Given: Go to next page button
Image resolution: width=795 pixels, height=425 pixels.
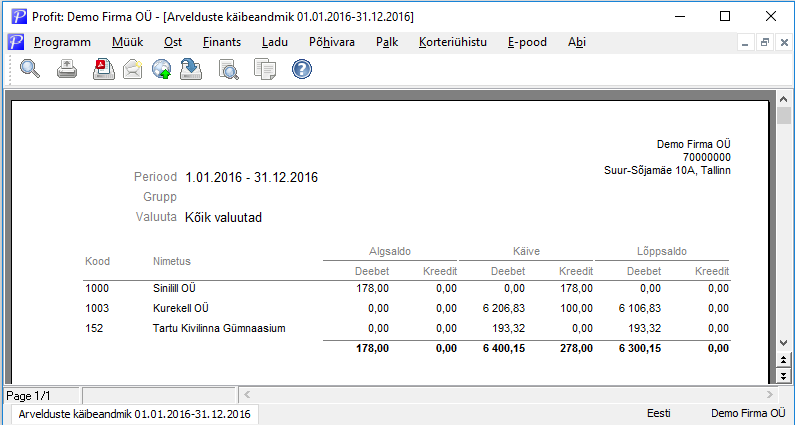Looking at the screenshot, I should click(x=783, y=376).
